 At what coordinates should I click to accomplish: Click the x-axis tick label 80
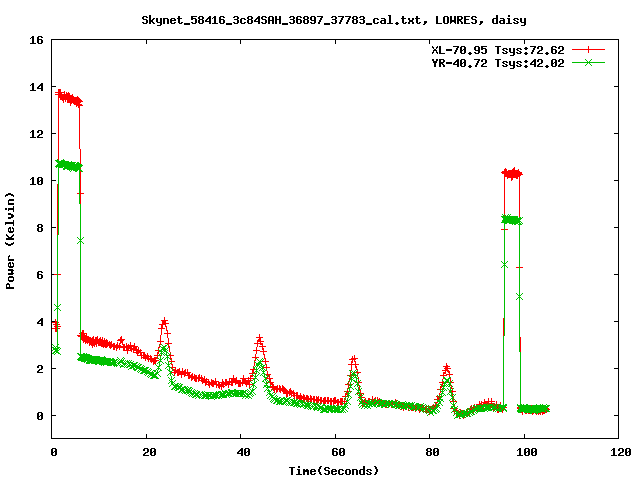(x=432, y=452)
